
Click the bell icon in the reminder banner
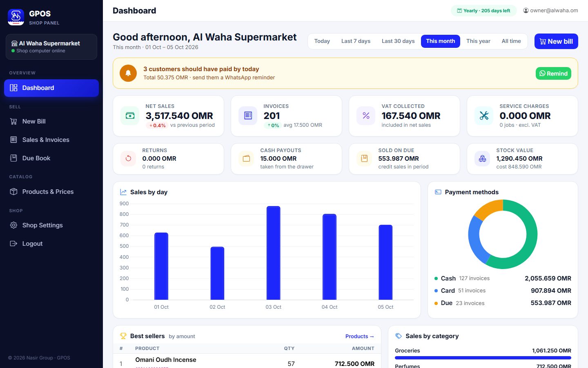[128, 73]
